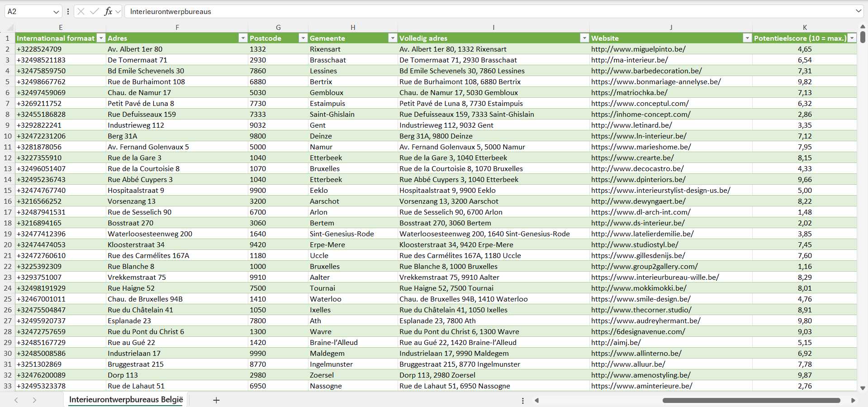Open the https://matriochka.be/ website link
This screenshot has height=407, width=868.
click(x=629, y=92)
